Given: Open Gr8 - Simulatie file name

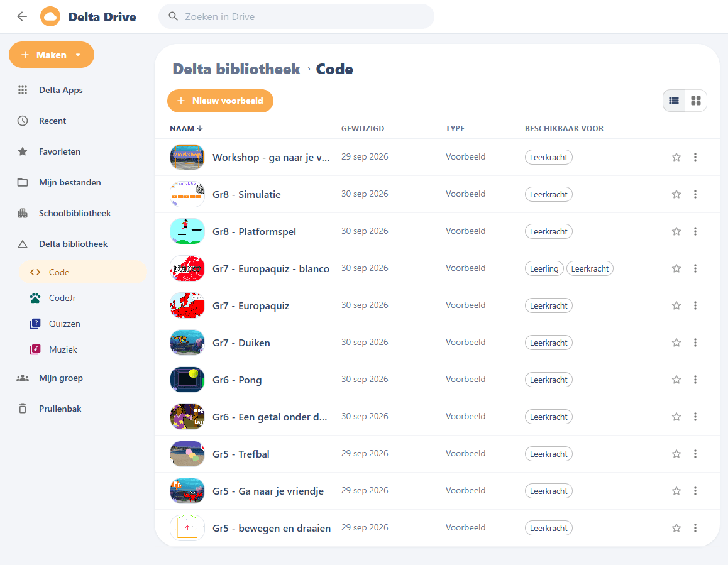Looking at the screenshot, I should pyautogui.click(x=246, y=195).
